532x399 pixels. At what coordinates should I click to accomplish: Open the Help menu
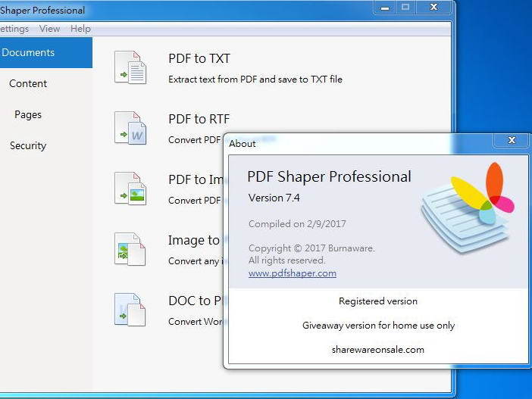pos(80,29)
